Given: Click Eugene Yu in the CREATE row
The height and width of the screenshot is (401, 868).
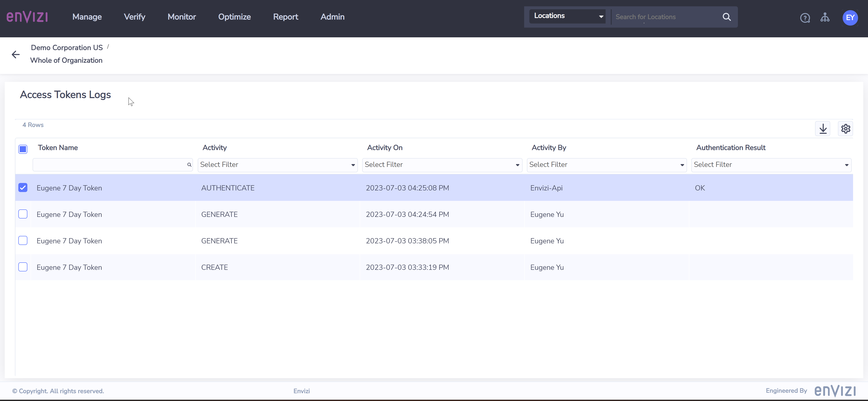Looking at the screenshot, I should tap(547, 267).
